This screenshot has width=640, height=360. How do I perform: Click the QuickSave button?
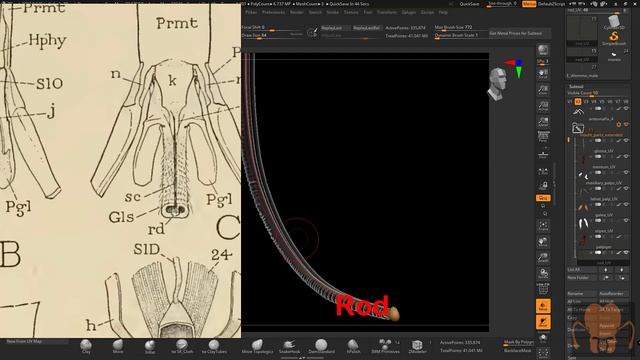(x=469, y=4)
